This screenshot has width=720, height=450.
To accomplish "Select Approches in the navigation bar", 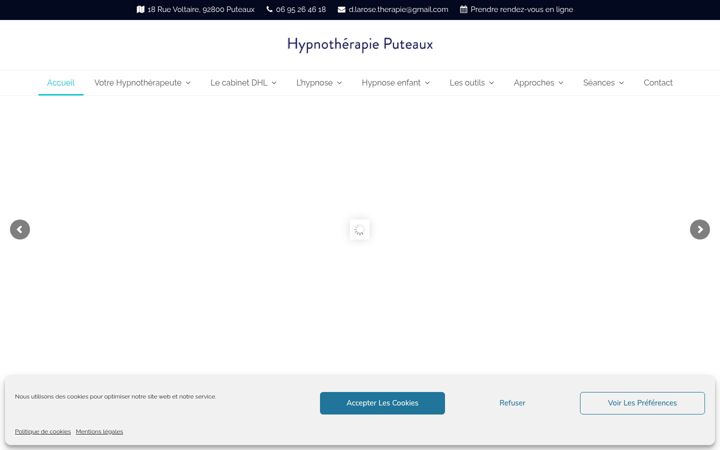I will 534,83.
